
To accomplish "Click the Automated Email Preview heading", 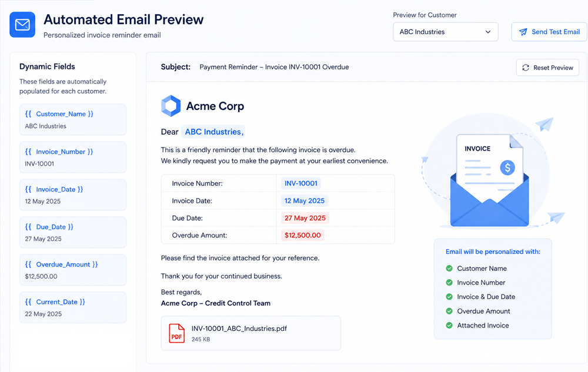I will (x=123, y=19).
